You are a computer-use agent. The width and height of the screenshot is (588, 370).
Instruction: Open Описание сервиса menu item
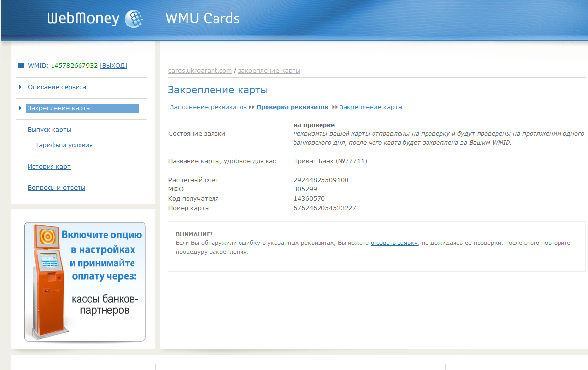(x=57, y=87)
